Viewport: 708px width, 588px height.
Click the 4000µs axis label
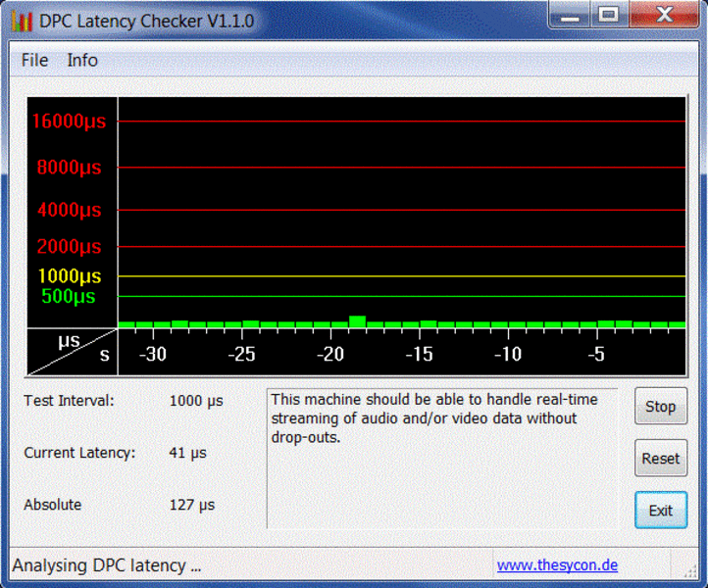(x=69, y=210)
